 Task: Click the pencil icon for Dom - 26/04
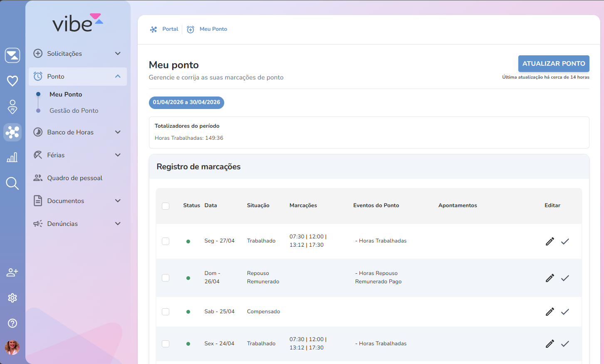[550, 278]
